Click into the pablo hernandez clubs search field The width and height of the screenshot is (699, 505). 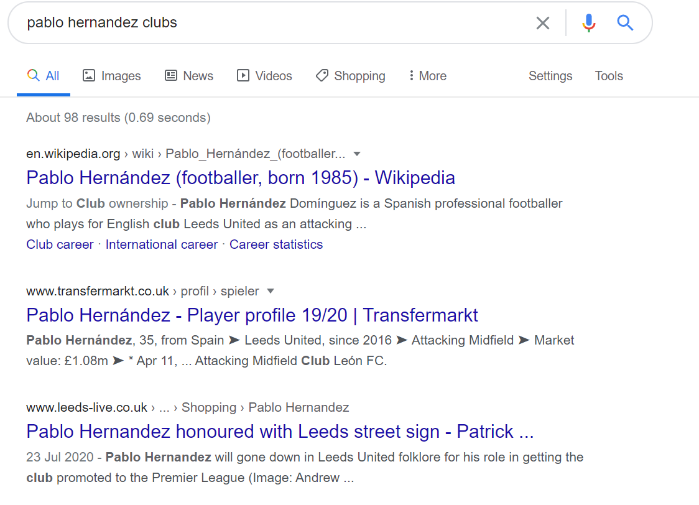(276, 23)
